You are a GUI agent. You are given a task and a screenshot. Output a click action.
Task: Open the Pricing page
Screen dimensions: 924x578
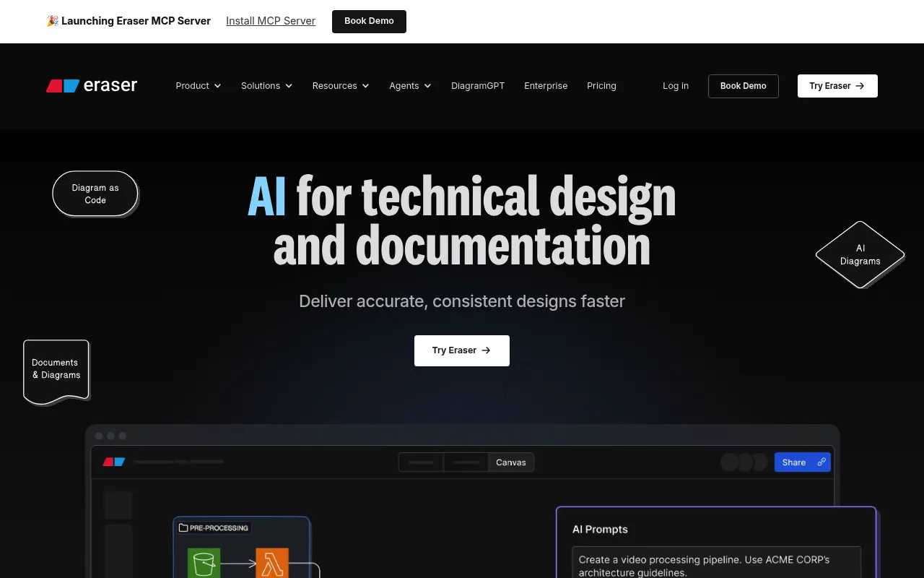(601, 86)
